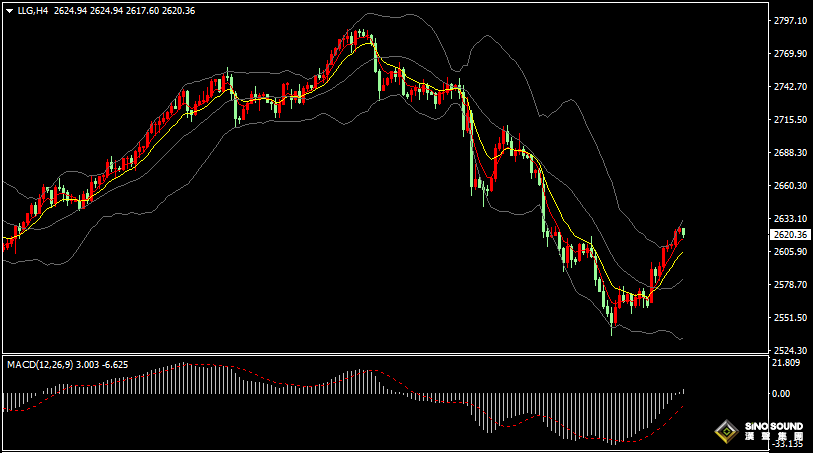This screenshot has width=813, height=453.
Task: Click the 2551.50 price axis label
Action: click(790, 318)
